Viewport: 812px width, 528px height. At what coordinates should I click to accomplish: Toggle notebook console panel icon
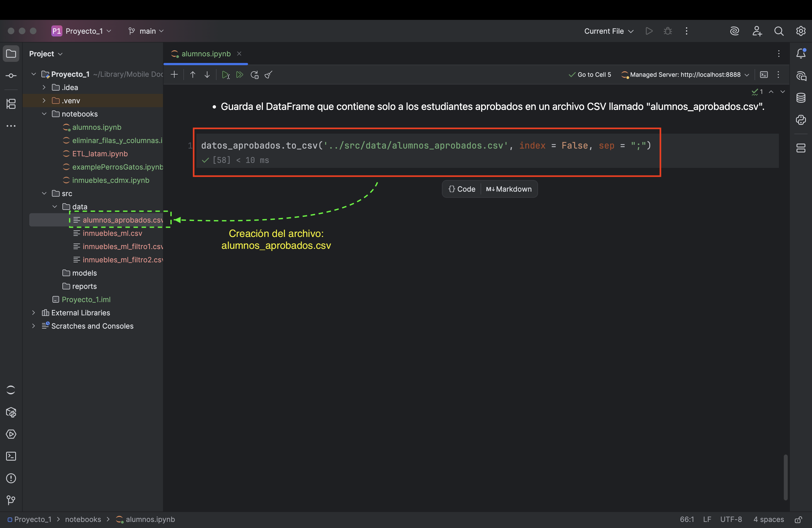[x=764, y=75]
